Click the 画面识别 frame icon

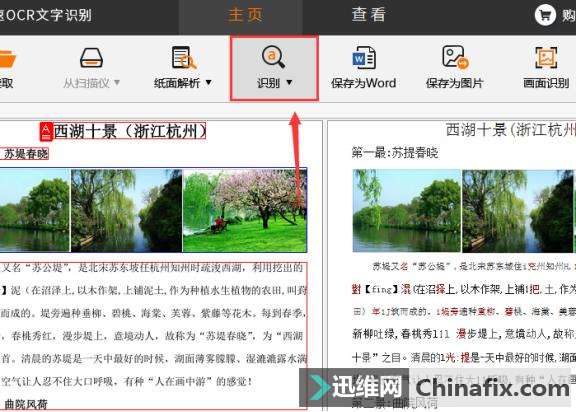click(546, 58)
